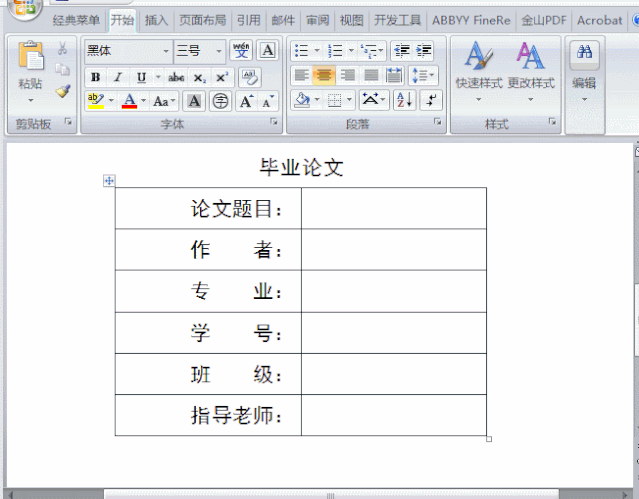Apply distributed alignment icon
Image resolution: width=639 pixels, height=499 pixels.
(394, 75)
